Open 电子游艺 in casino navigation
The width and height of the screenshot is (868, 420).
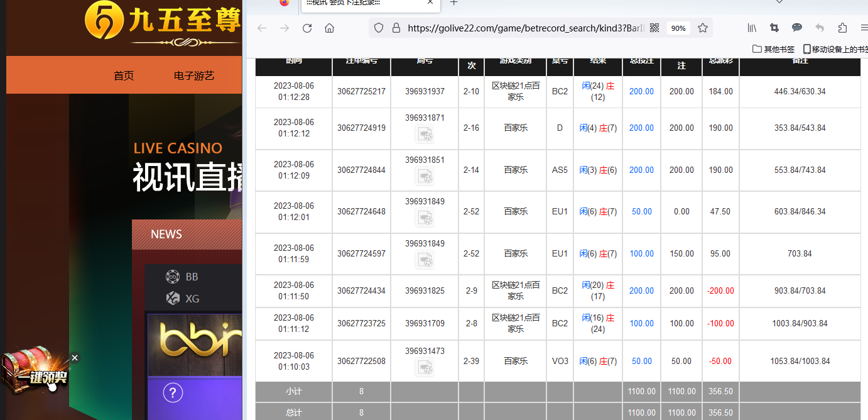[194, 76]
